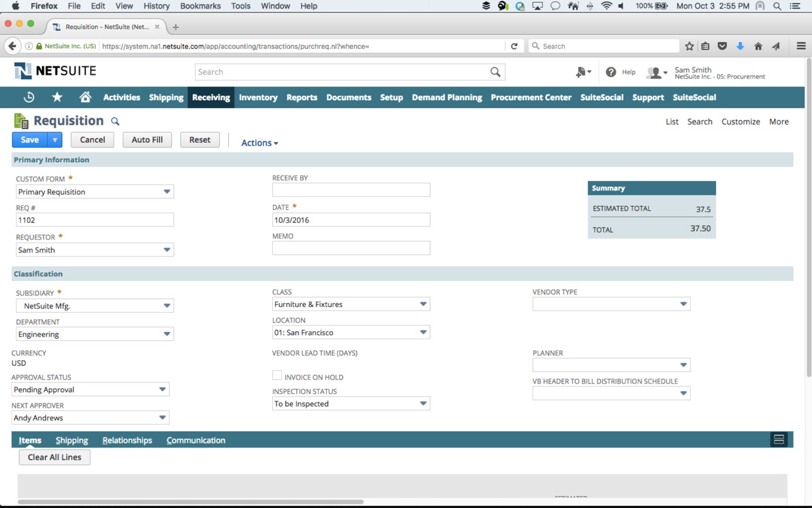Go to NetSuite Home icon
This screenshot has height=508, width=812.
pyautogui.click(x=85, y=97)
